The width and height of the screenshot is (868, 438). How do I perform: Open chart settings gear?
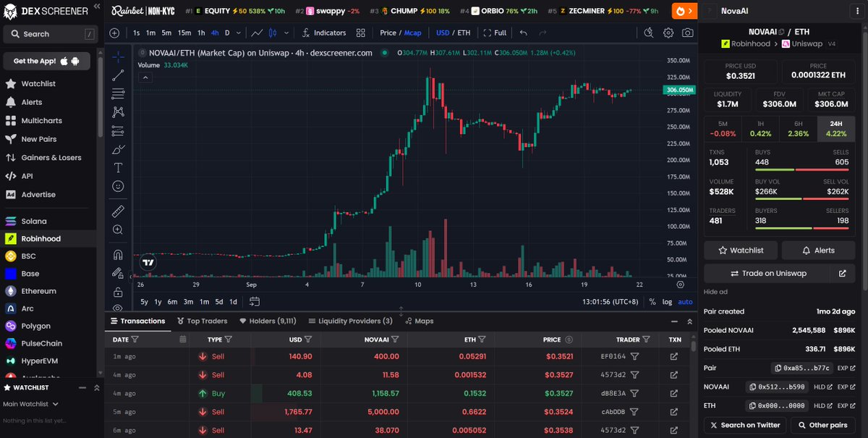(668, 33)
